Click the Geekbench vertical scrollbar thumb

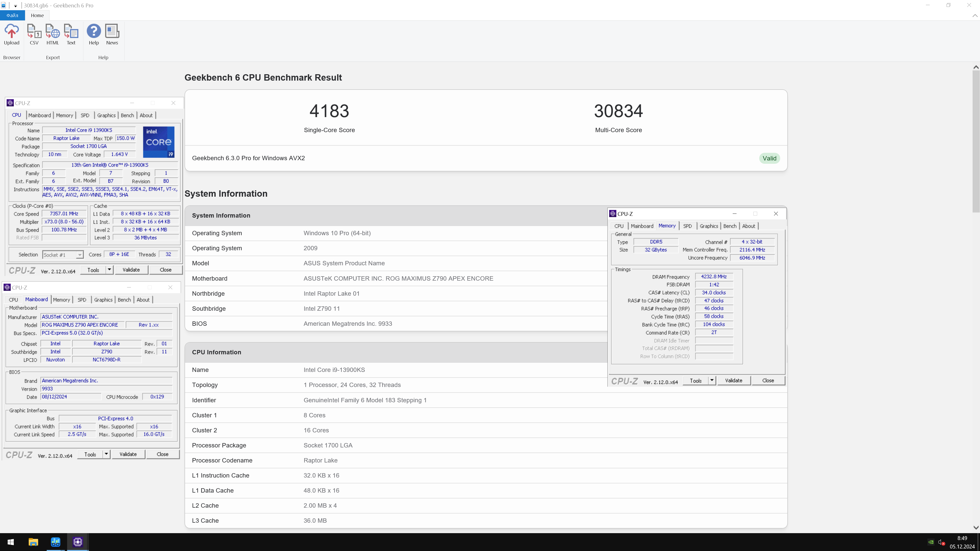pos(976,142)
